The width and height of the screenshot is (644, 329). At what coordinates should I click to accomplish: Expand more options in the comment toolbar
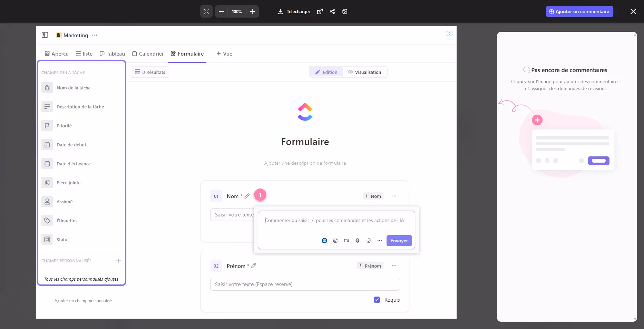379,241
